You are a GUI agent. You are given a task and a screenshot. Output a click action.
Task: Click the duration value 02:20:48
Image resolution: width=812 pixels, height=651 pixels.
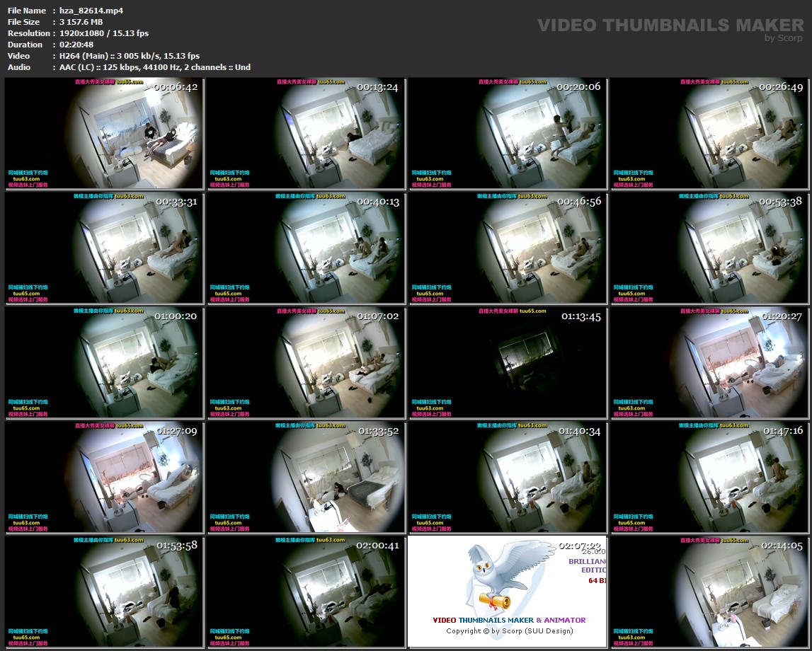(x=76, y=45)
